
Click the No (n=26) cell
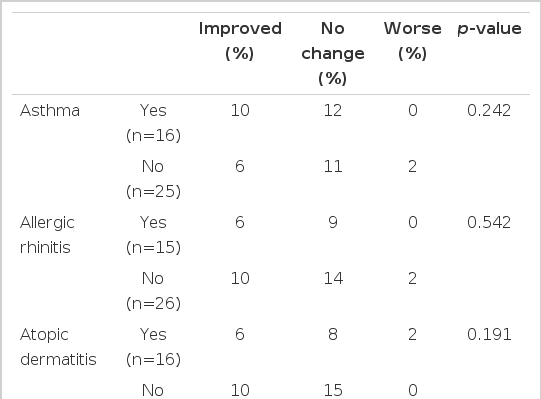tap(153, 291)
